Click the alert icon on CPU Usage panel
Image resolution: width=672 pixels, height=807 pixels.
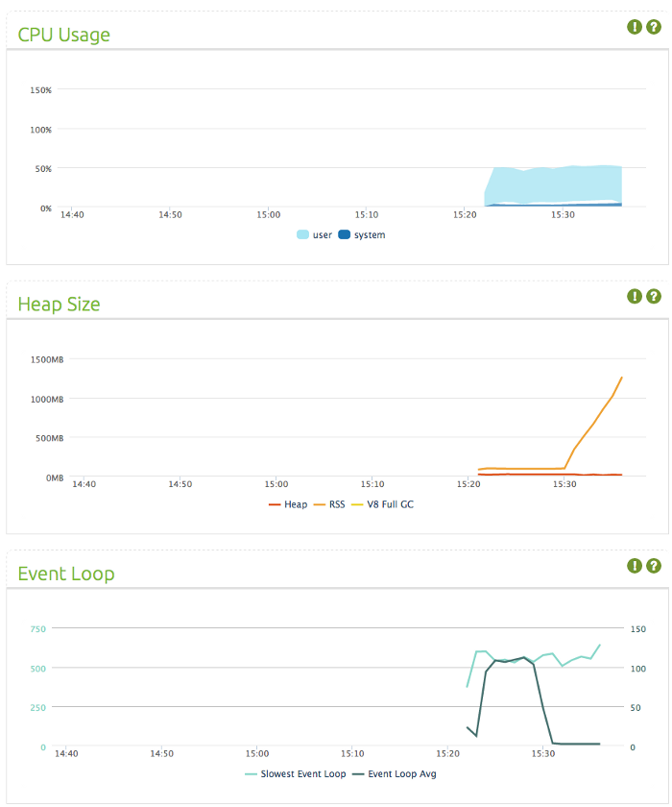coord(634,27)
